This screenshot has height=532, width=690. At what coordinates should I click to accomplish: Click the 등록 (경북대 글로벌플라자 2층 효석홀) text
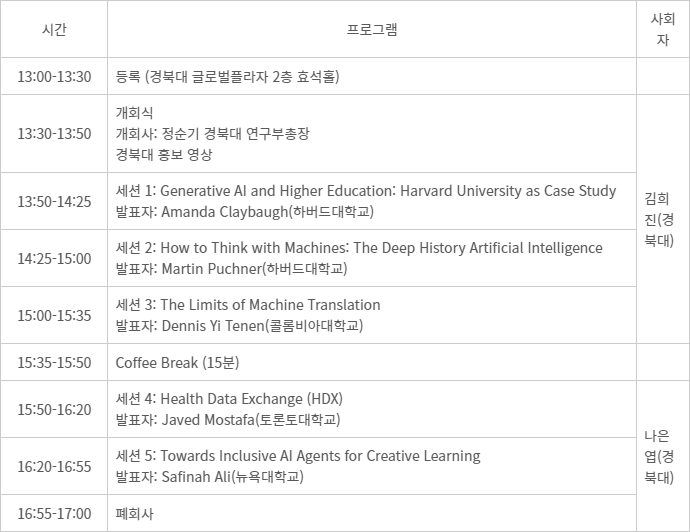(227, 76)
